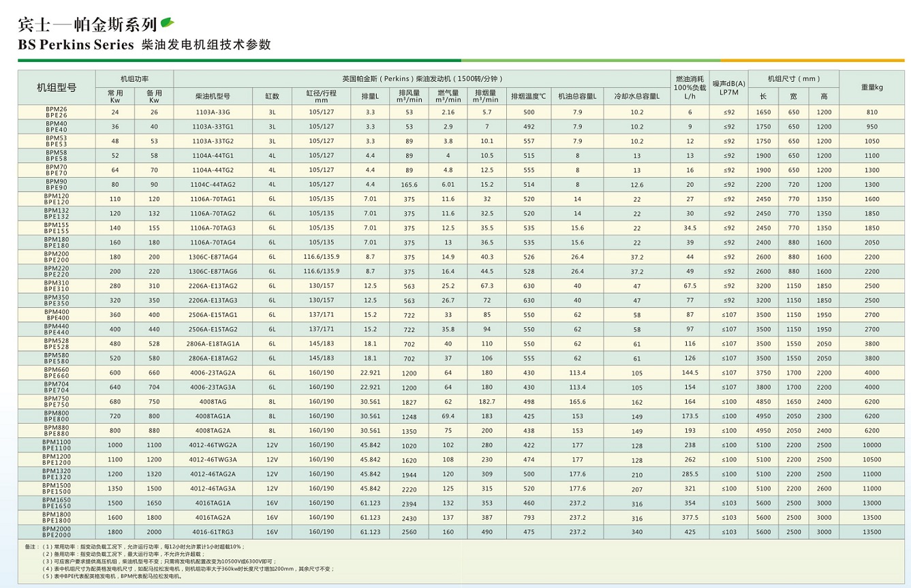Image resolution: width=911 pixels, height=588 pixels.
Task: Click the "燃气量 m³/min" column header
Action: (x=448, y=96)
